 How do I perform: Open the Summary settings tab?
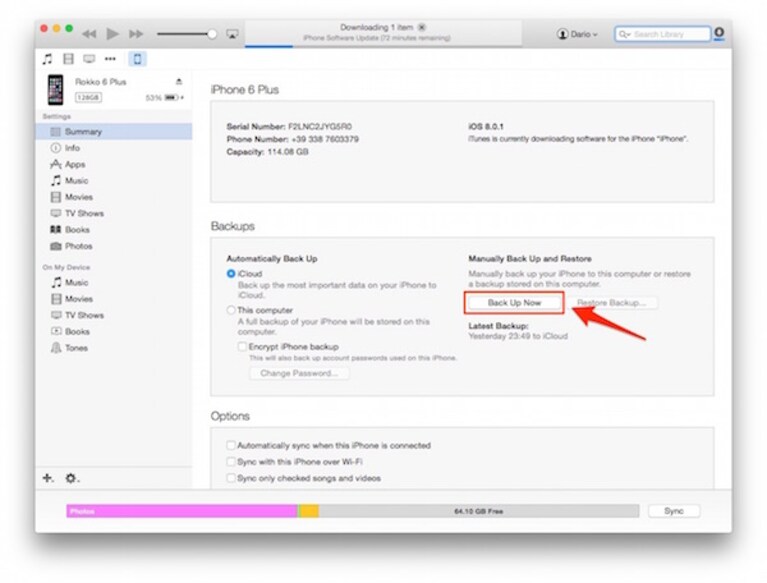click(x=113, y=132)
